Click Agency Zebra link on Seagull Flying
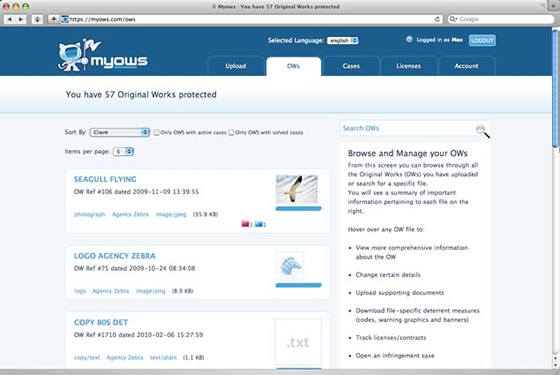This screenshot has height=375, width=560. (x=130, y=214)
